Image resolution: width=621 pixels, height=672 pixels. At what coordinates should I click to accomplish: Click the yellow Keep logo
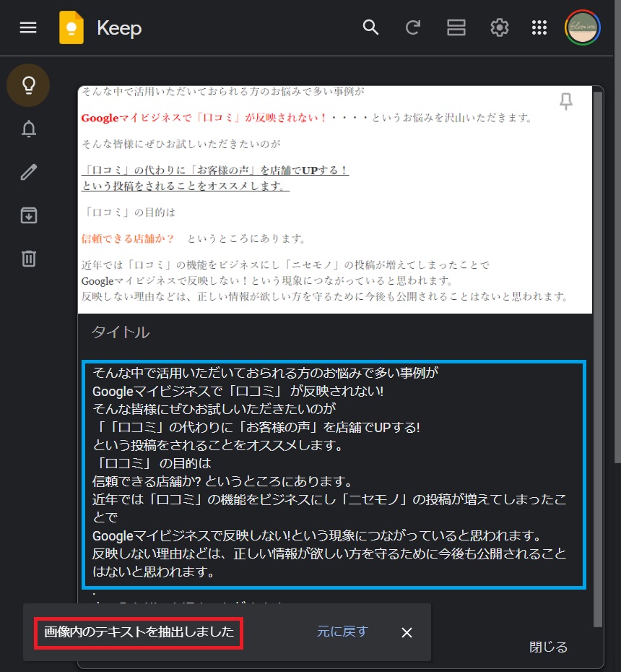click(71, 28)
